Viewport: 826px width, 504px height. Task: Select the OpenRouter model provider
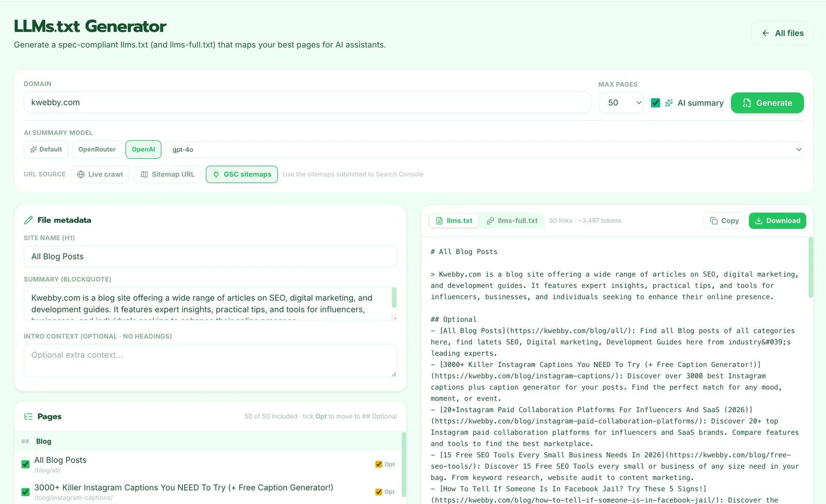(x=97, y=150)
